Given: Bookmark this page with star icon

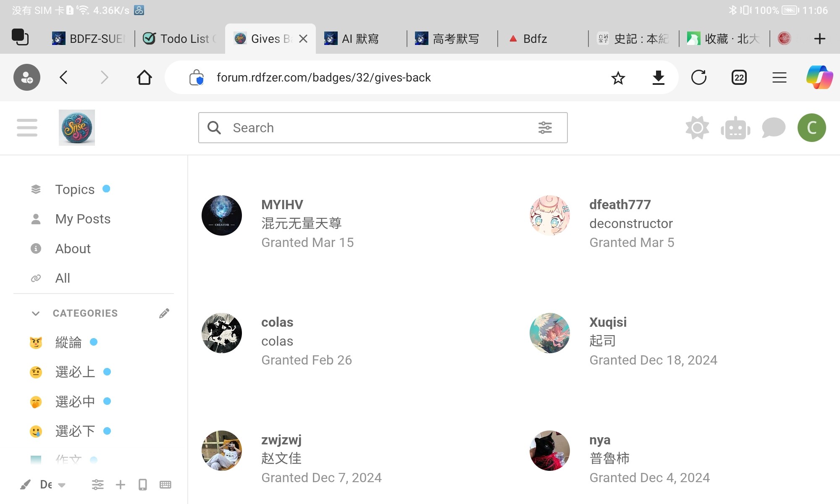Looking at the screenshot, I should pos(618,78).
